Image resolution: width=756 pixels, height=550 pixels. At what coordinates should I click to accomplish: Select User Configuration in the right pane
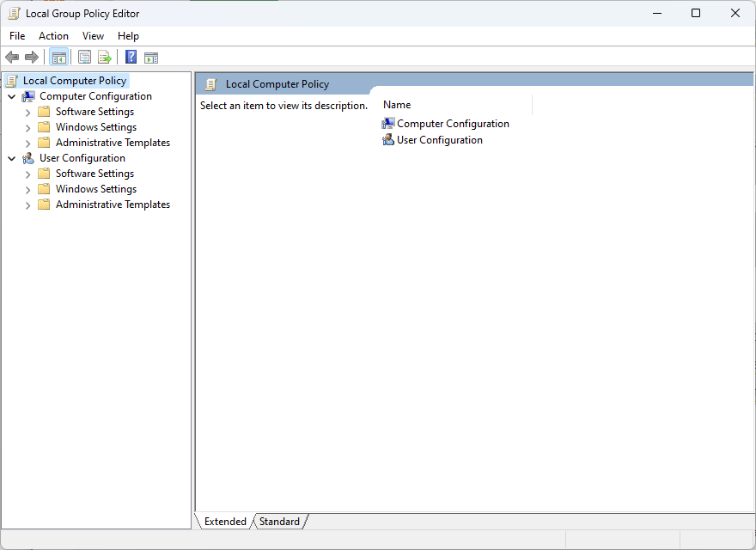[x=439, y=140]
